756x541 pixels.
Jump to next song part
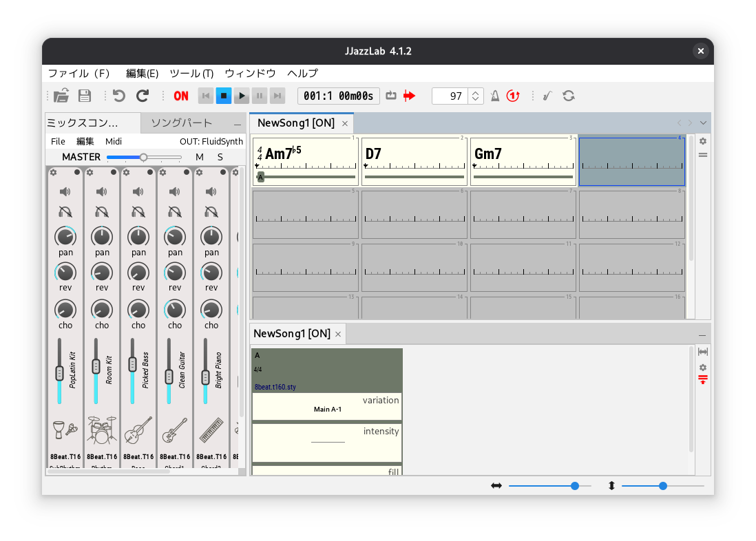pyautogui.click(x=277, y=96)
